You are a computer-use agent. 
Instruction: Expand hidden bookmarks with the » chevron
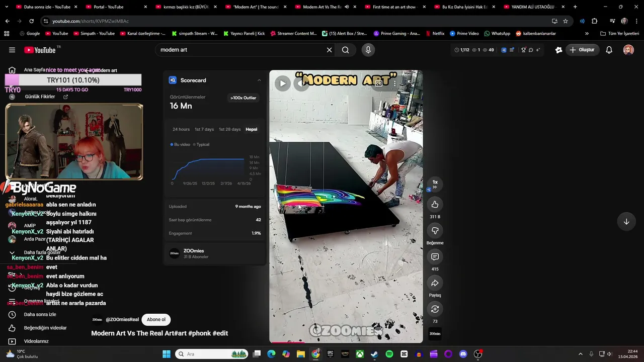[587, 34]
